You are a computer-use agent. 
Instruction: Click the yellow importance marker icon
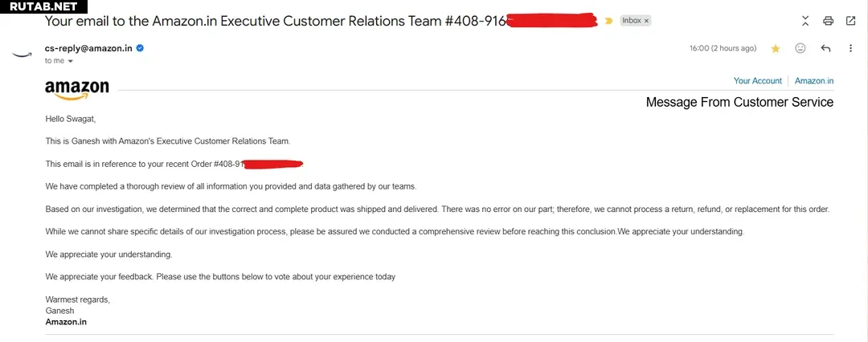click(609, 21)
